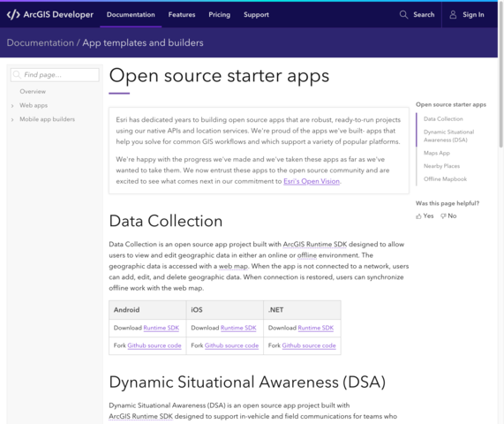The image size is (504, 424).
Task: Open the Pricing menu item
Action: tap(219, 14)
